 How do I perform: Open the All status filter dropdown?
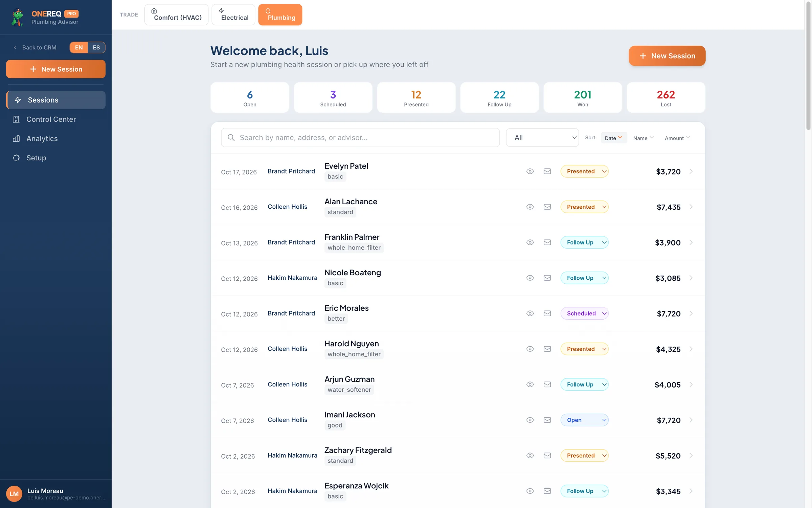542,137
